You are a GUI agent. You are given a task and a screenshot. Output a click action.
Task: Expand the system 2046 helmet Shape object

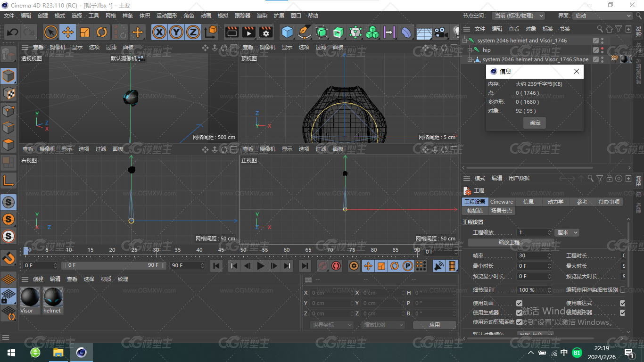coord(470,59)
